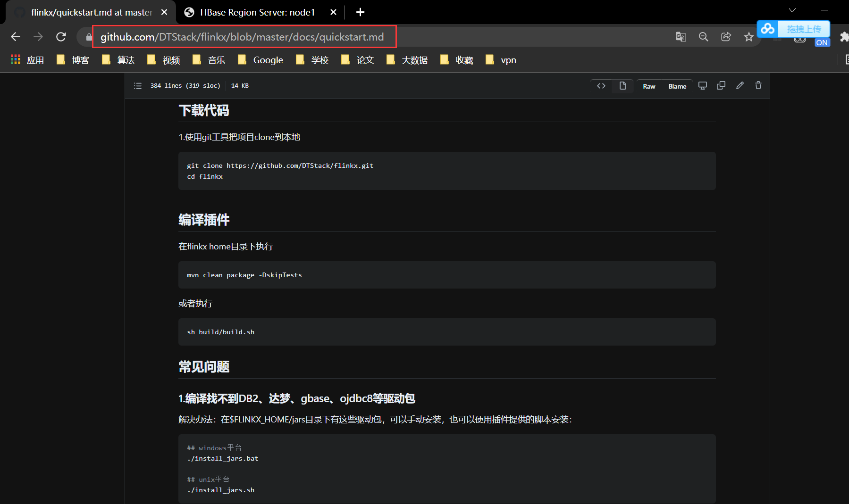The width and height of the screenshot is (849, 504).
Task: Open the 算法 bookmark folder
Action: coord(118,60)
